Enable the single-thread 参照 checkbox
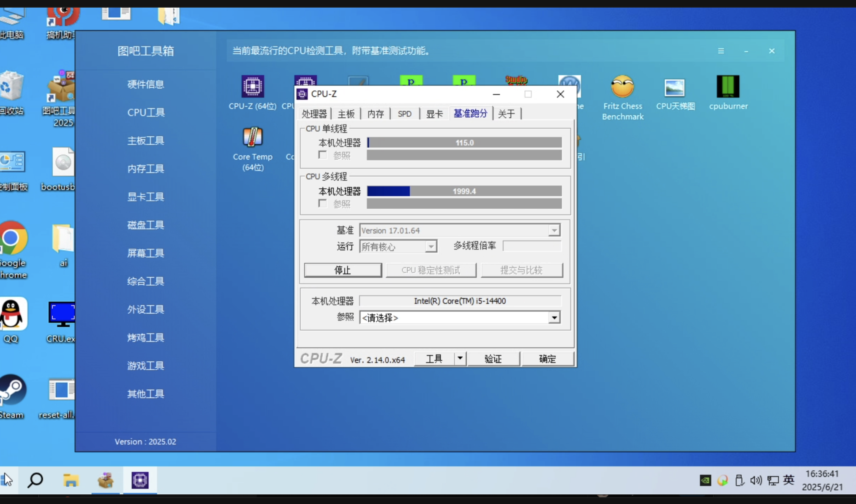Viewport: 856px width, 504px height. click(323, 155)
